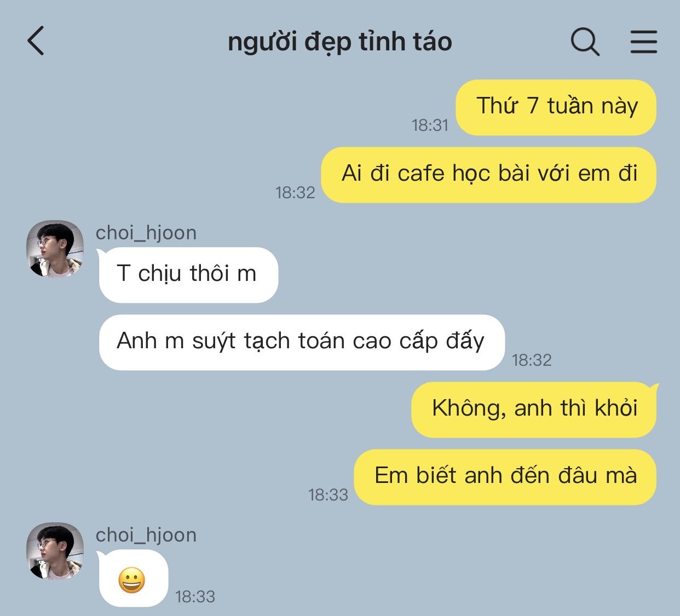Tap 18:32 timestamp beside Ai đi cafe
Viewport: 680px width, 616px height.
click(x=295, y=193)
